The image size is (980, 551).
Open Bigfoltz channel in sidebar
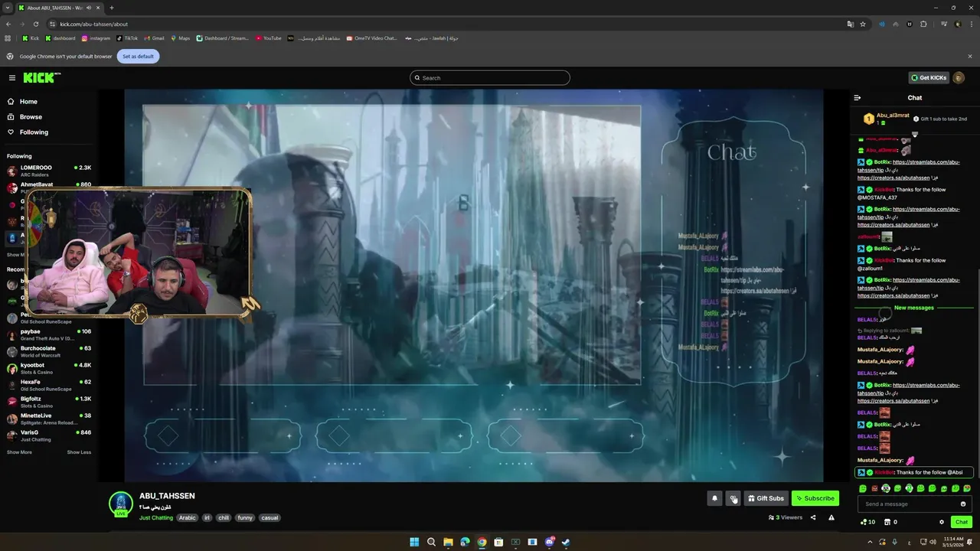(x=49, y=402)
